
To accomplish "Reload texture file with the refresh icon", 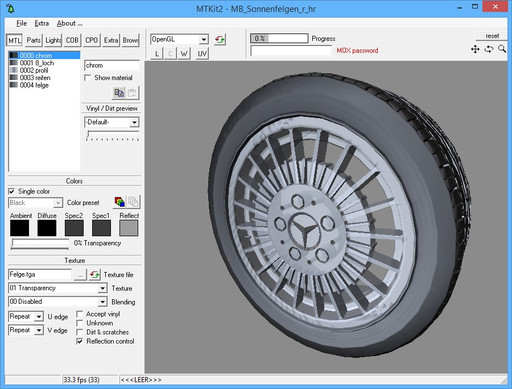I will tap(95, 275).
